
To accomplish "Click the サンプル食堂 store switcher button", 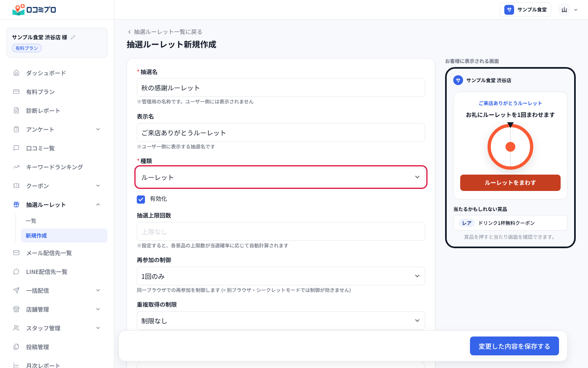I will [x=526, y=10].
